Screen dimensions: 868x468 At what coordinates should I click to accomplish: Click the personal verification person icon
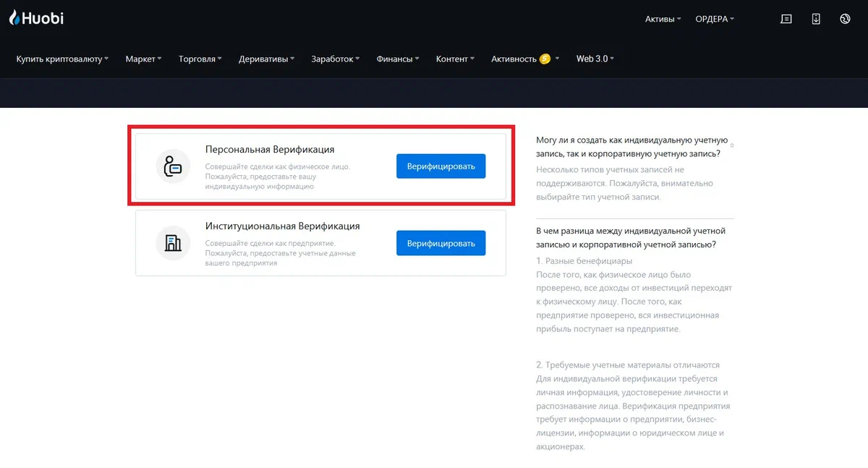(173, 166)
